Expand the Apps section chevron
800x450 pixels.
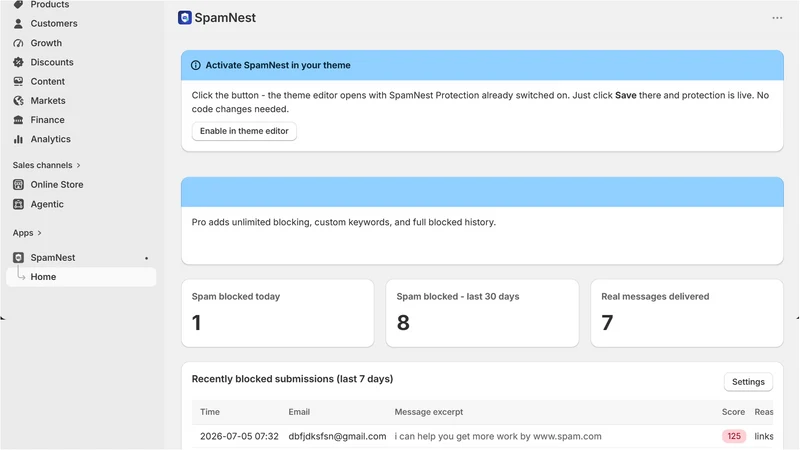point(39,233)
